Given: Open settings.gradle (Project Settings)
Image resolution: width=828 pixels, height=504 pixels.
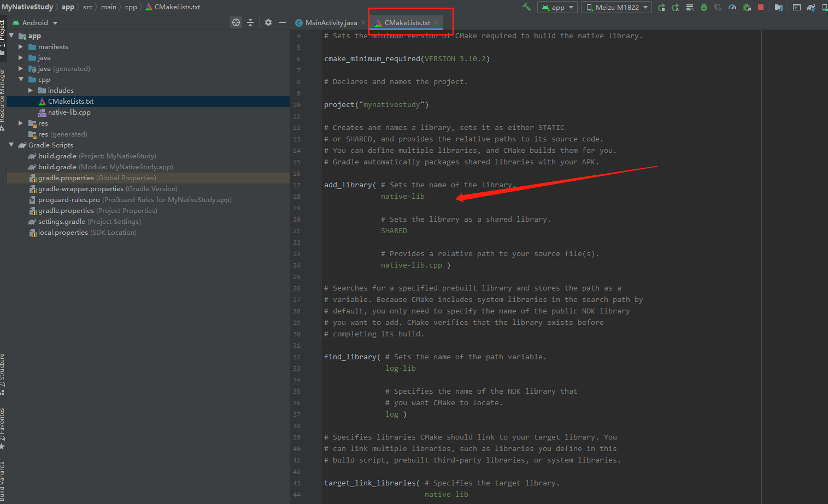Looking at the screenshot, I should pos(148,221).
